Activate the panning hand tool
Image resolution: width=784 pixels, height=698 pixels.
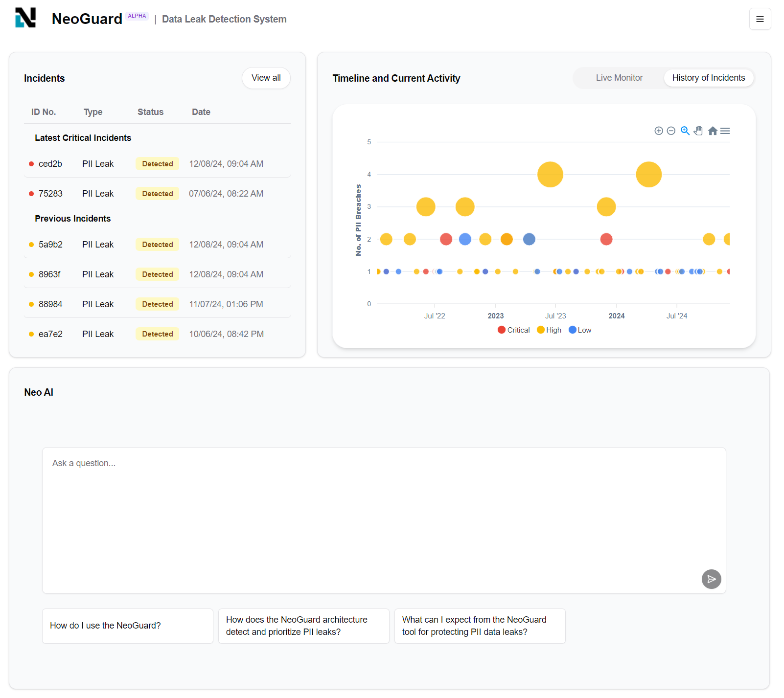pos(698,131)
